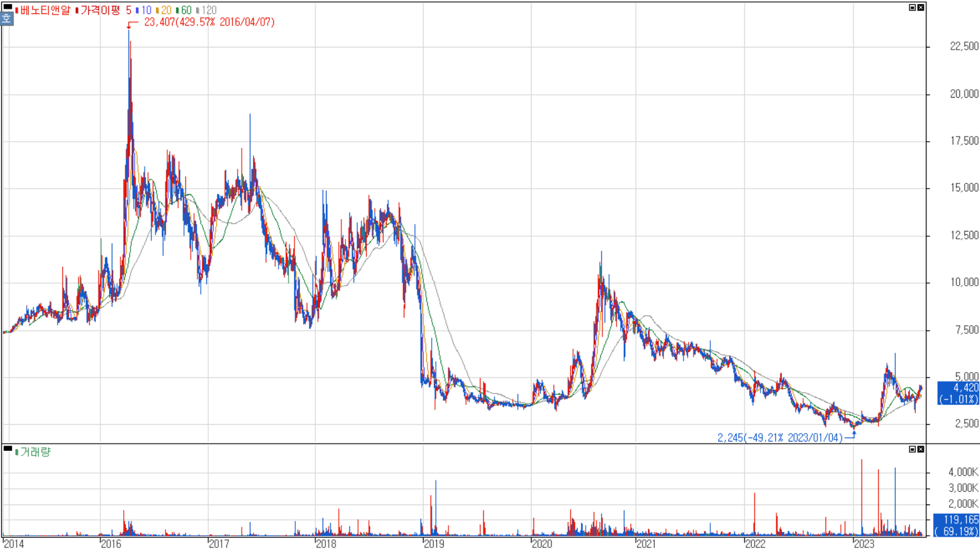
Task: Close the 거래량 volume pane
Action: click(x=920, y=449)
